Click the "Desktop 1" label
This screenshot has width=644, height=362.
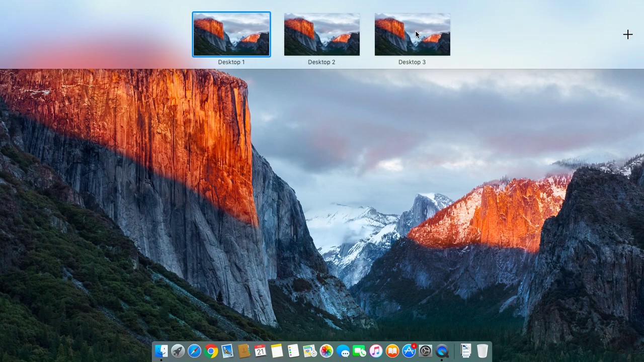(x=231, y=62)
